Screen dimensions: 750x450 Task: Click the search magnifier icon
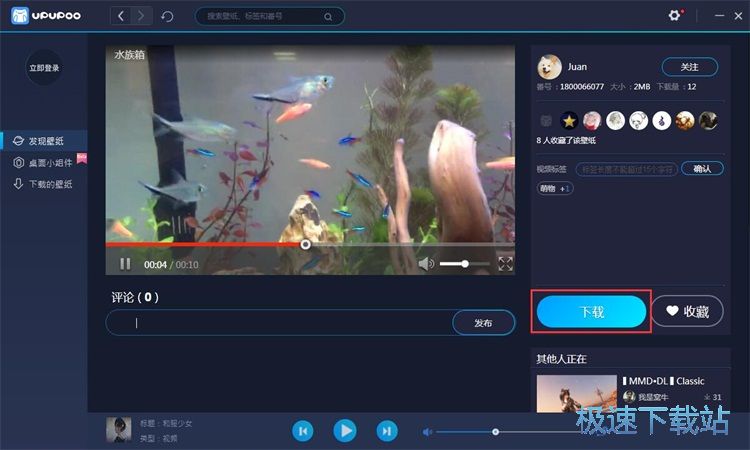tap(328, 17)
